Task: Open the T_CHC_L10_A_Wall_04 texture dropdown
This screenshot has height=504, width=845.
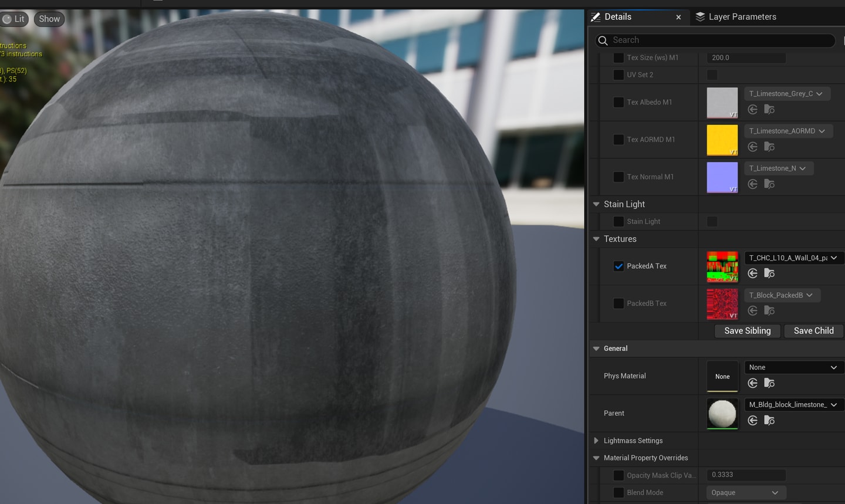Action: point(794,258)
